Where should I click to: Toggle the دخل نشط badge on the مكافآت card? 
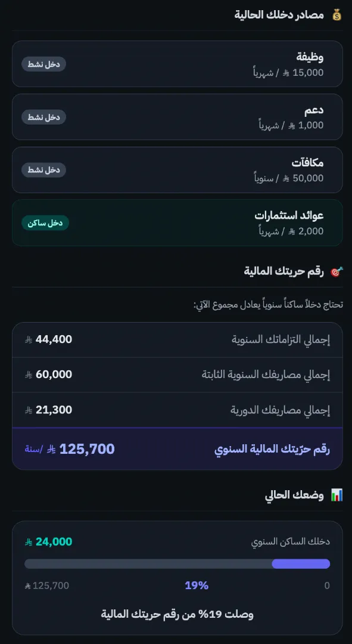tap(43, 170)
